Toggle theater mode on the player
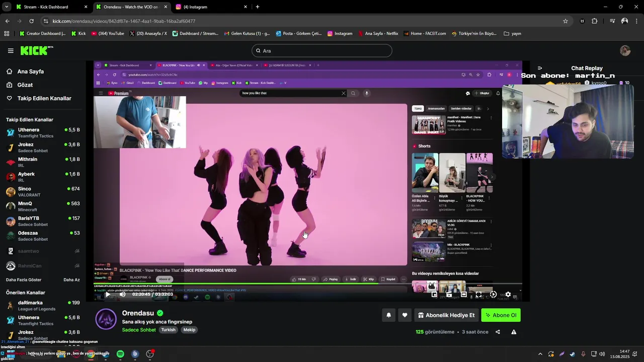Image resolution: width=644 pixels, height=362 pixels. pos(464,295)
